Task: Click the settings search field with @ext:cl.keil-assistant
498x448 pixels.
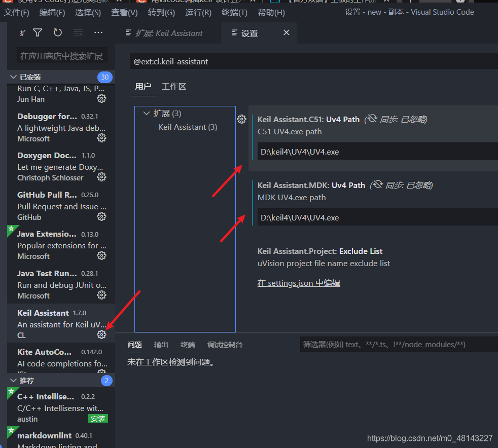Action: [x=314, y=61]
